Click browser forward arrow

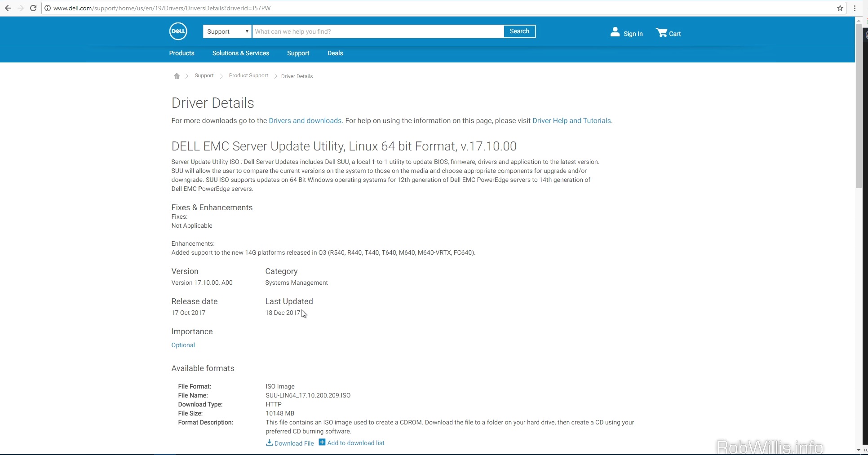click(20, 8)
